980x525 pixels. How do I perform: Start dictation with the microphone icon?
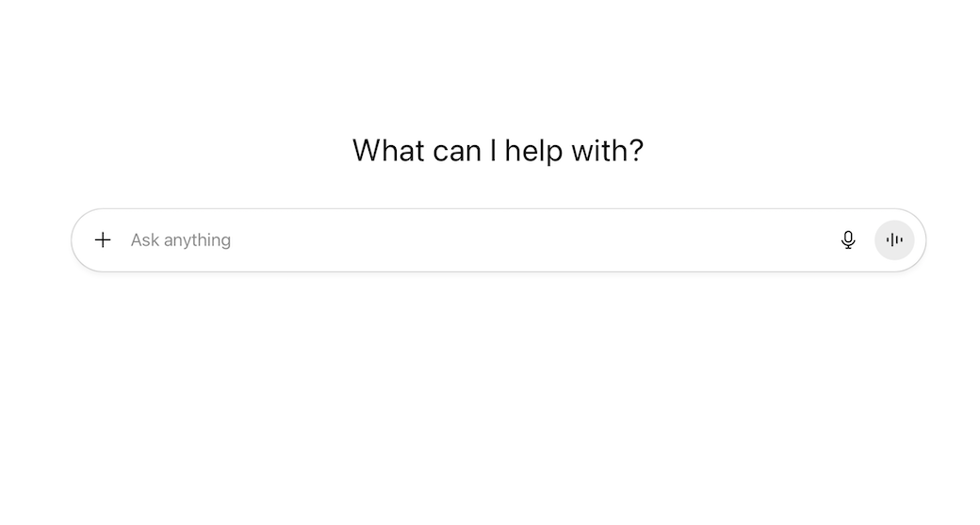848,240
